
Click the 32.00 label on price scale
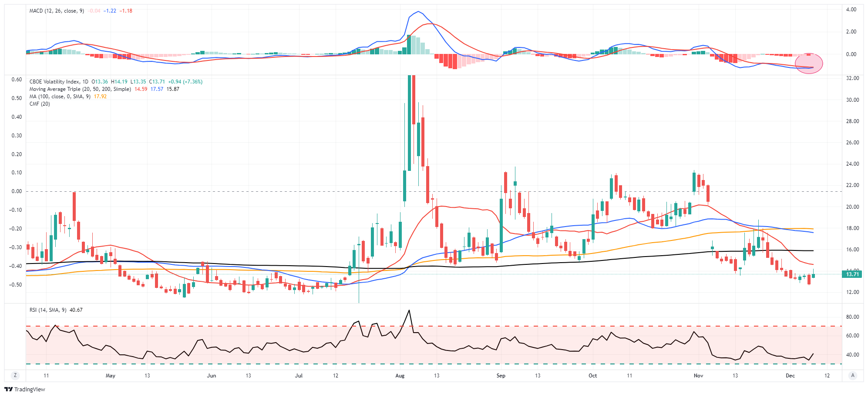coord(852,78)
